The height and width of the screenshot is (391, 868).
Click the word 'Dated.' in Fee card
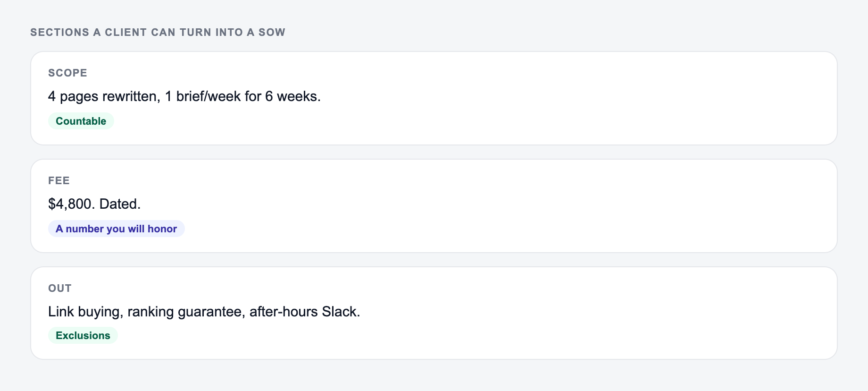click(120, 204)
